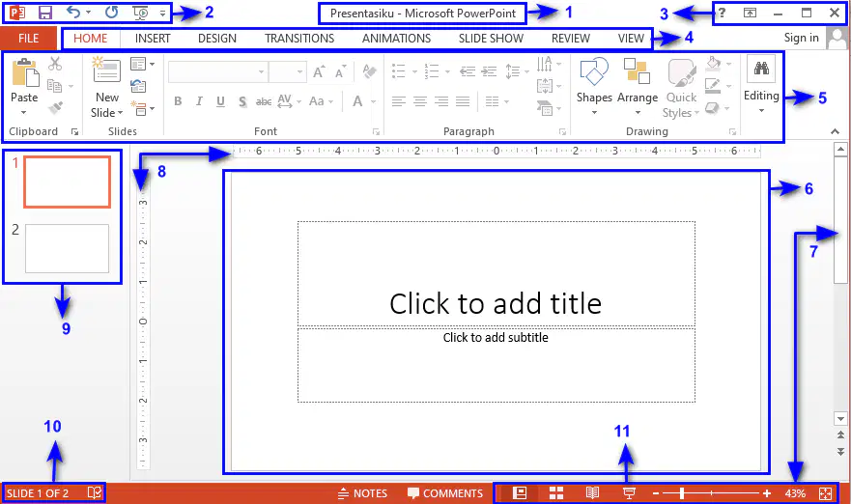Click the Redo/Repeat icon
The width and height of the screenshot is (851, 504).
pos(112,12)
